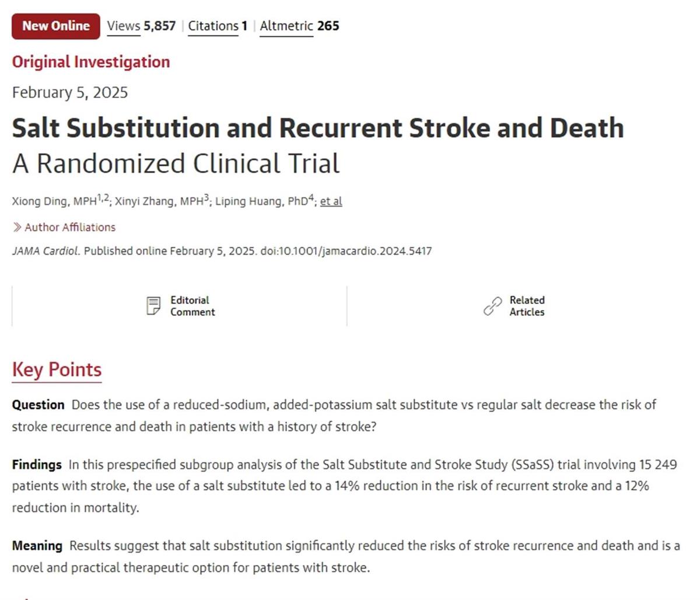The width and height of the screenshot is (700, 600).
Task: Click the JAMA Cardiol journal name
Action: (45, 251)
